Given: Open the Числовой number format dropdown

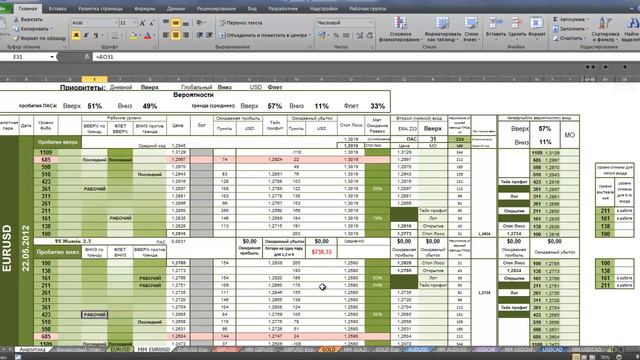Looking at the screenshot, I should [x=371, y=23].
